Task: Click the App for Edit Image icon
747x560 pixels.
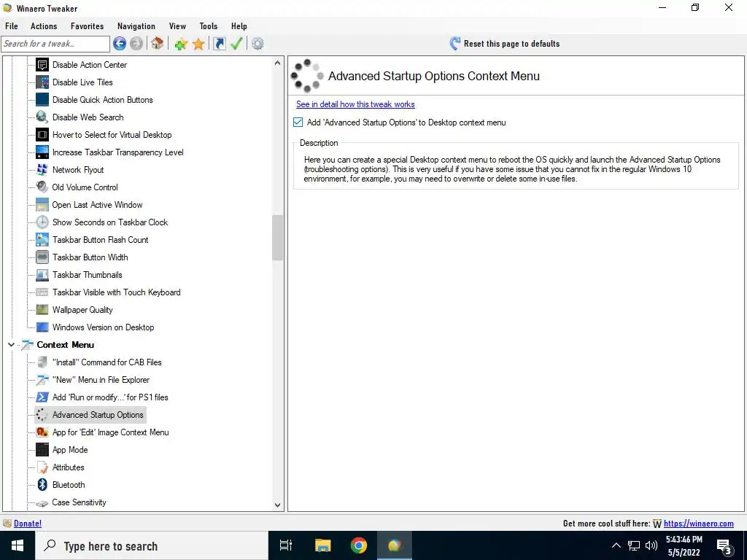Action: 42,432
